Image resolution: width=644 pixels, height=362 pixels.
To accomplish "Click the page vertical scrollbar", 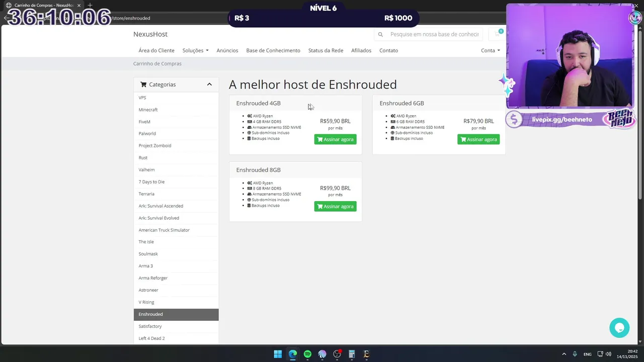I will tap(640, 116).
